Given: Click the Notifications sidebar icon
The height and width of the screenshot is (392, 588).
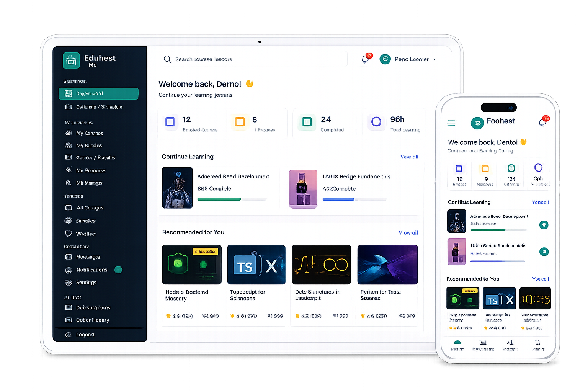Looking at the screenshot, I should pyautogui.click(x=69, y=270).
